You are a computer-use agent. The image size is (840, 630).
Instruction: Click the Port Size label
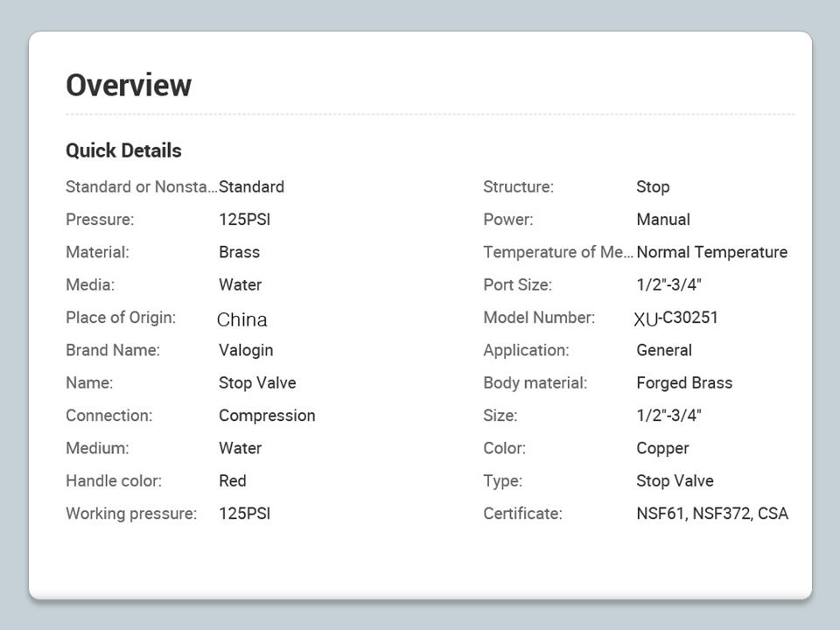click(x=517, y=284)
